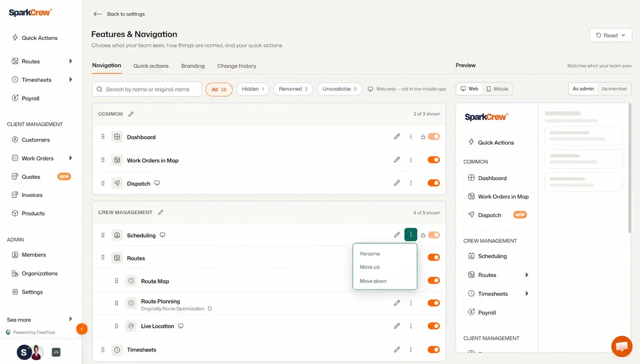Image resolution: width=640 pixels, height=364 pixels.
Task: Edit the CREW MANAGEMENT section name pencil
Action: click(160, 212)
